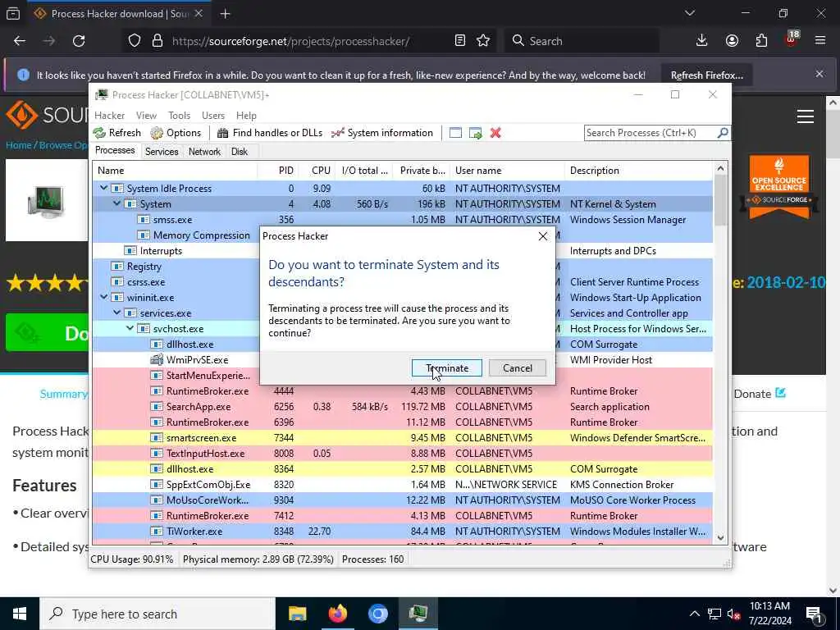Open Firefox account icon

click(732, 41)
